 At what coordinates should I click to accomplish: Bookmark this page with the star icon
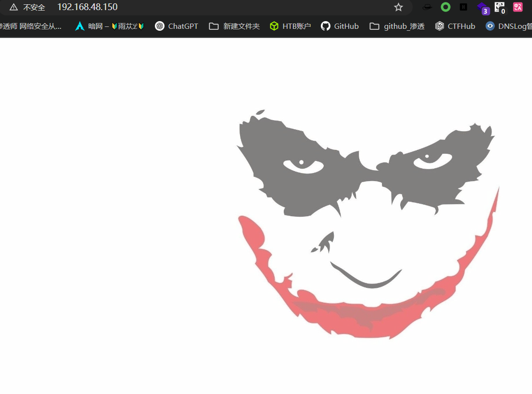(398, 7)
